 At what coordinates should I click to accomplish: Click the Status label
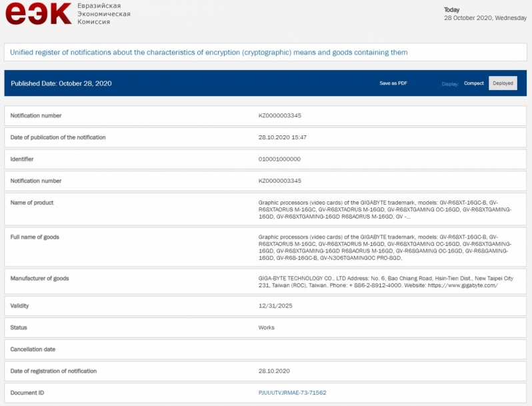[x=18, y=327]
